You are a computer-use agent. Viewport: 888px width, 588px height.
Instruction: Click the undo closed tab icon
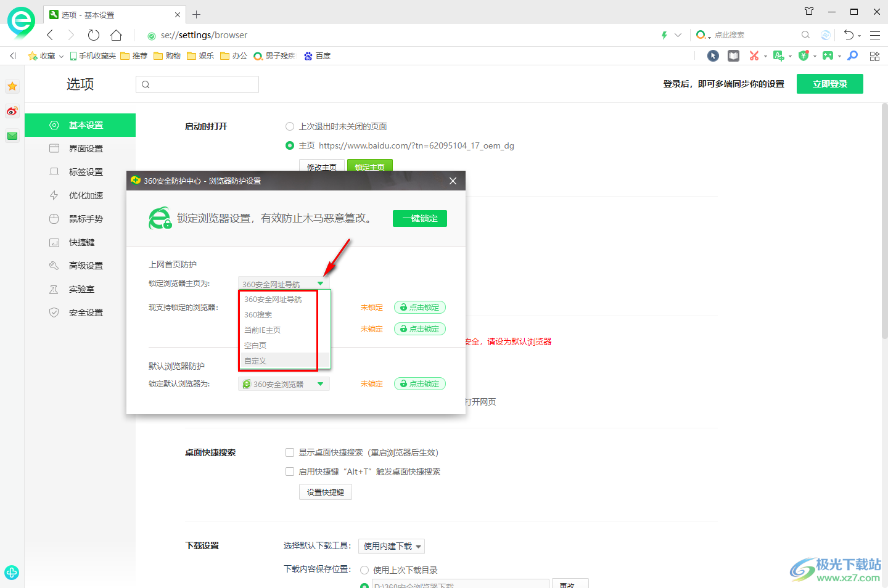pyautogui.click(x=849, y=35)
